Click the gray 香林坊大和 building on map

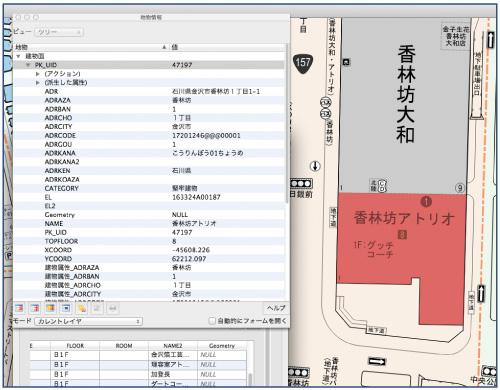(x=405, y=105)
